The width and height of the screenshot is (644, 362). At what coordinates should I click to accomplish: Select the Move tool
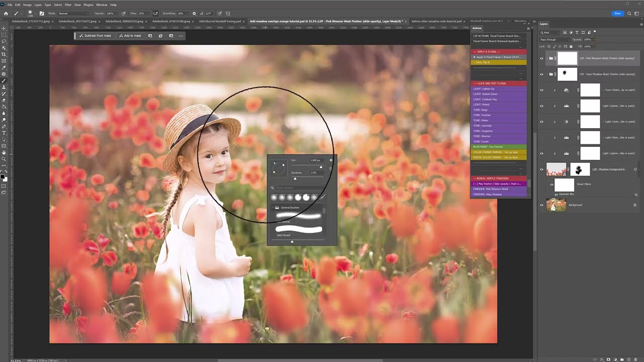click(x=4, y=28)
